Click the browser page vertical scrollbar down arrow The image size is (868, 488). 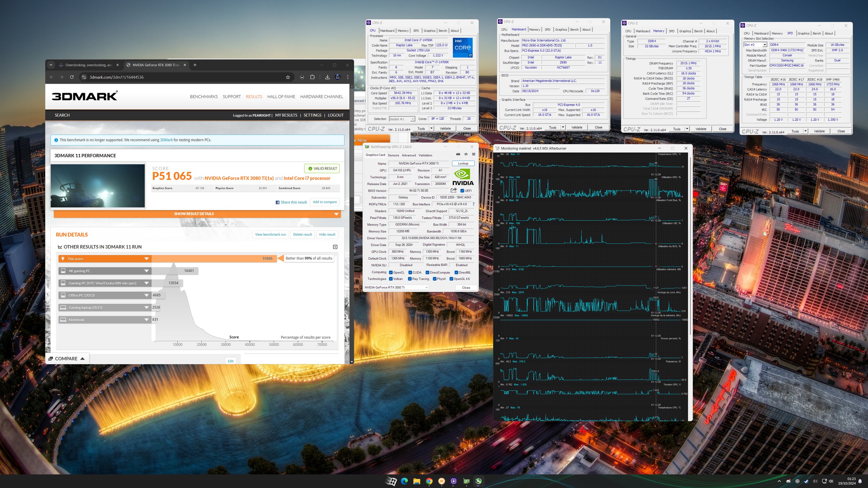(x=352, y=362)
